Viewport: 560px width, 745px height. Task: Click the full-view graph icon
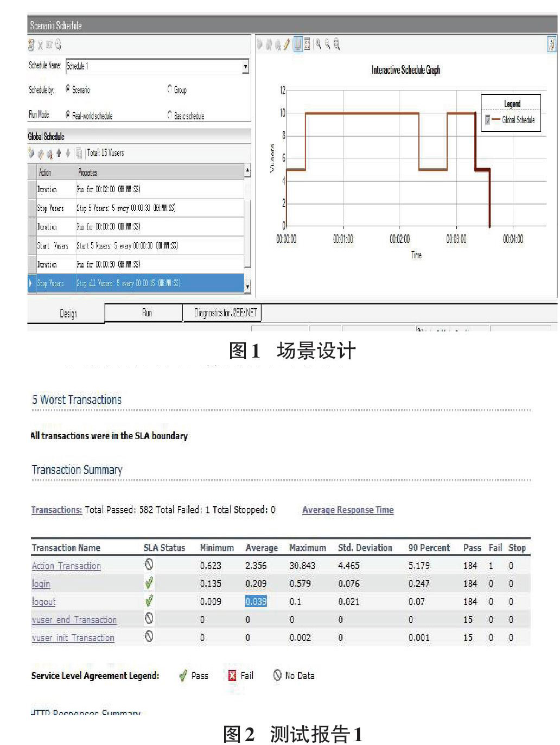[x=307, y=44]
